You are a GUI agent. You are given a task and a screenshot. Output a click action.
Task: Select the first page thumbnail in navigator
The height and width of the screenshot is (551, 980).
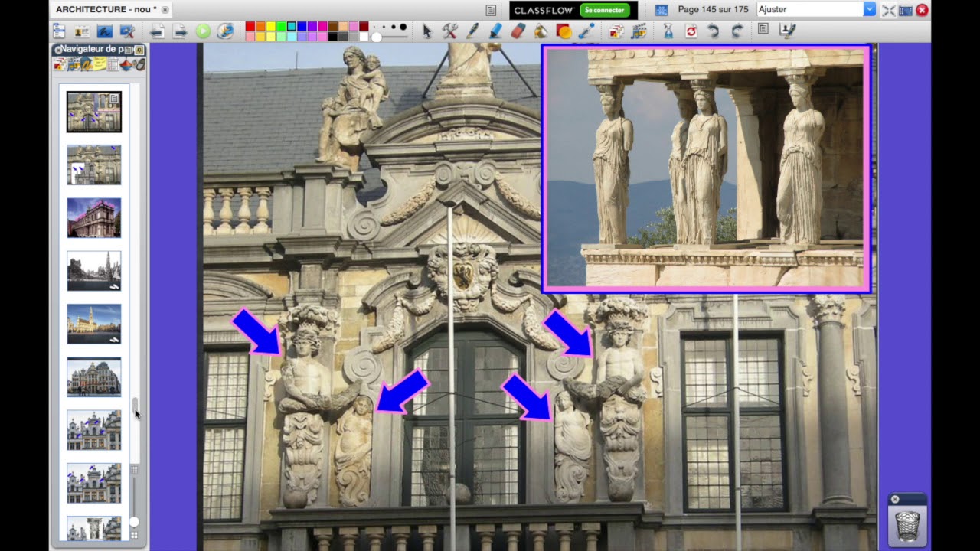tap(93, 112)
